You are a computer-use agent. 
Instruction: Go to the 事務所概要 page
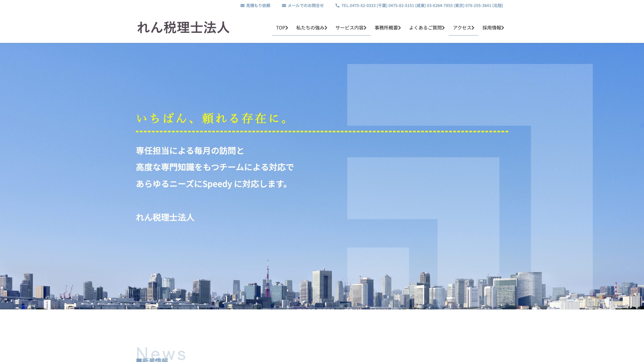[386, 28]
